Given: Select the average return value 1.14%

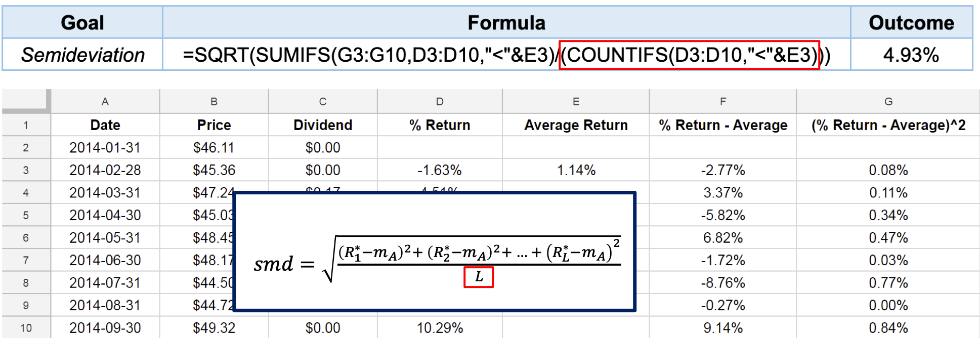Looking at the screenshot, I should click(x=576, y=170).
